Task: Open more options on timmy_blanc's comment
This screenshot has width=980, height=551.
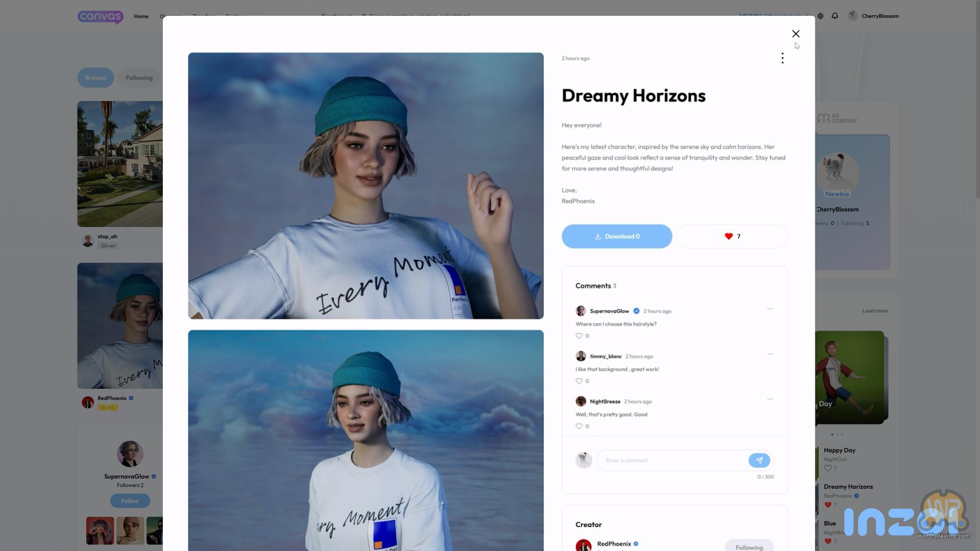Action: click(x=770, y=354)
